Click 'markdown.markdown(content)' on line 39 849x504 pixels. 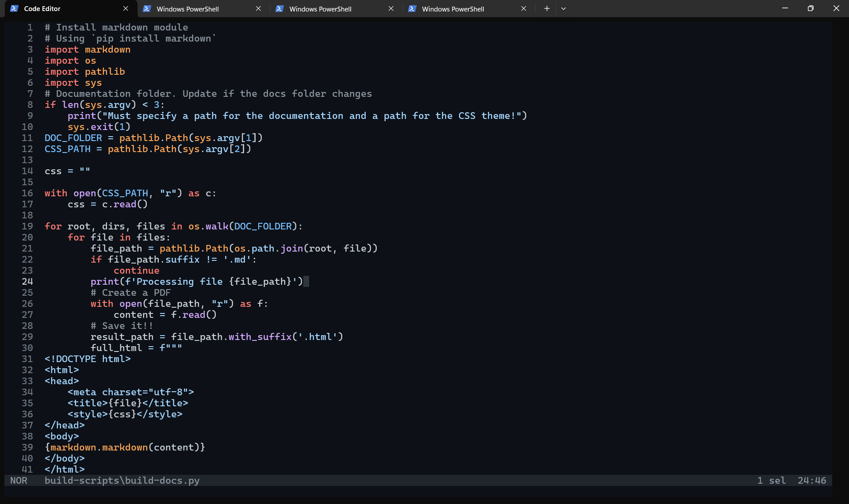[125, 447]
